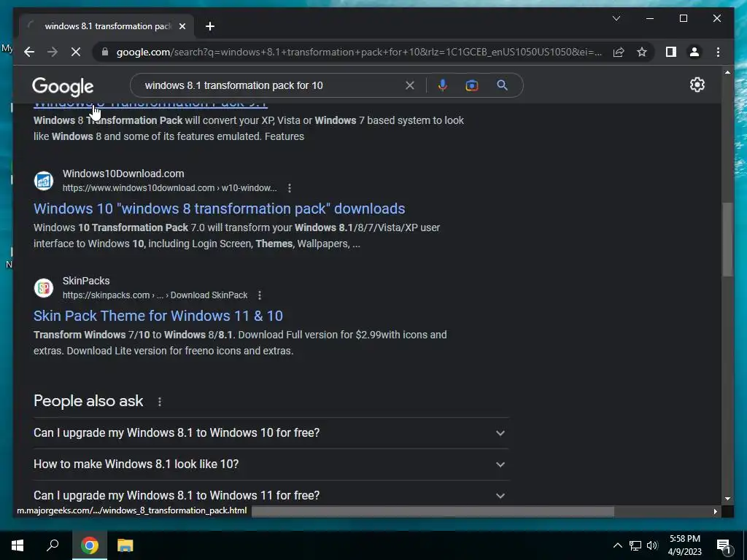Expand Can I upgrade to Windows 10 for free

point(271,433)
